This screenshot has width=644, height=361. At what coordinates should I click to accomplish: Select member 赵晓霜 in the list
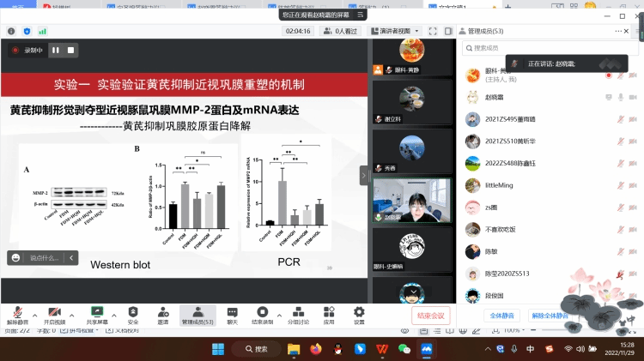point(550,97)
